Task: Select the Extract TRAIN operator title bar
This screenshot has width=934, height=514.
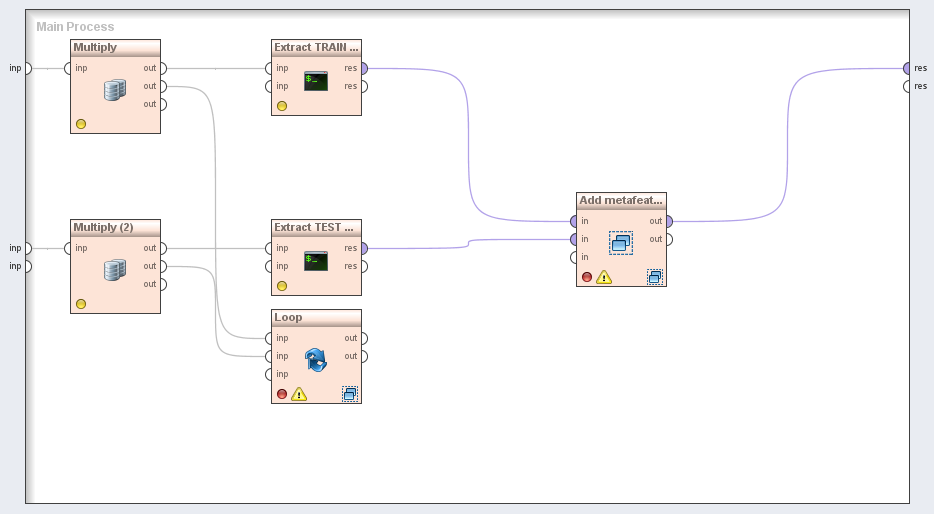Action: [x=316, y=47]
